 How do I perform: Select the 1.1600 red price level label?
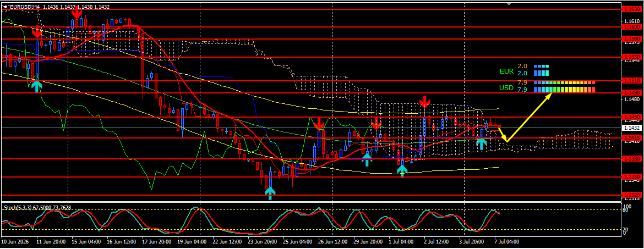click(632, 27)
